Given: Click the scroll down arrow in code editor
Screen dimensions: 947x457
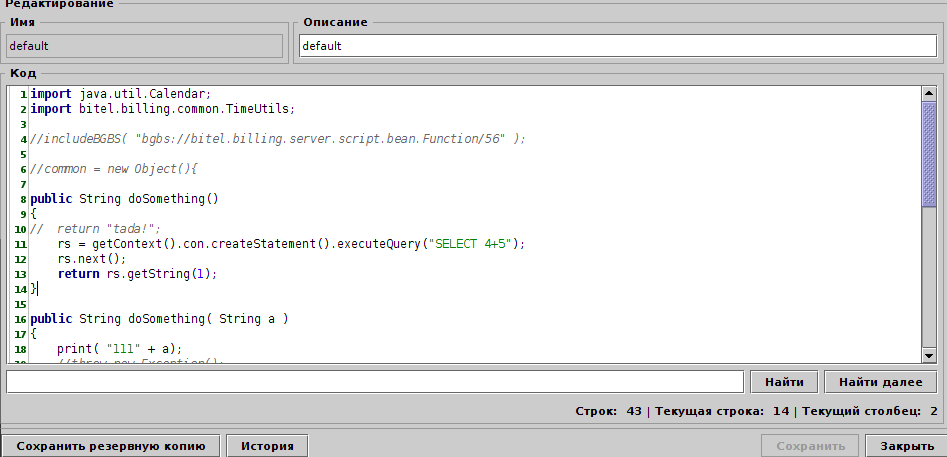Looking at the screenshot, I should [929, 356].
